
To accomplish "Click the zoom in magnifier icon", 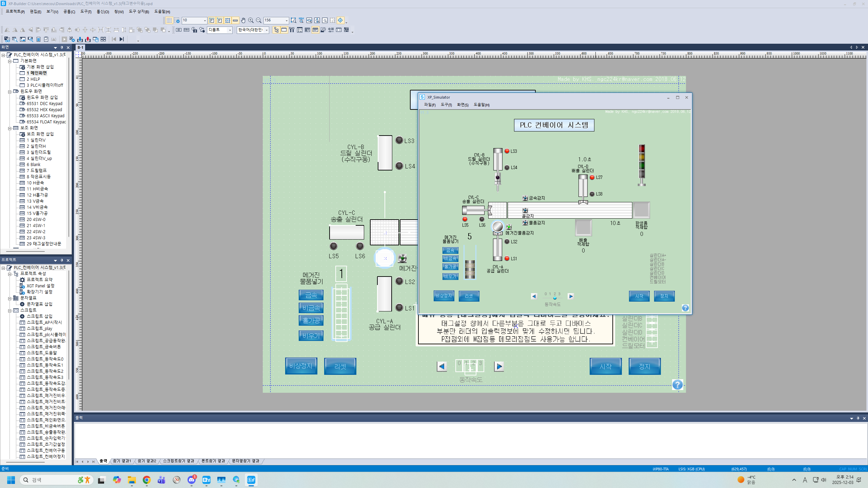I will [x=251, y=20].
